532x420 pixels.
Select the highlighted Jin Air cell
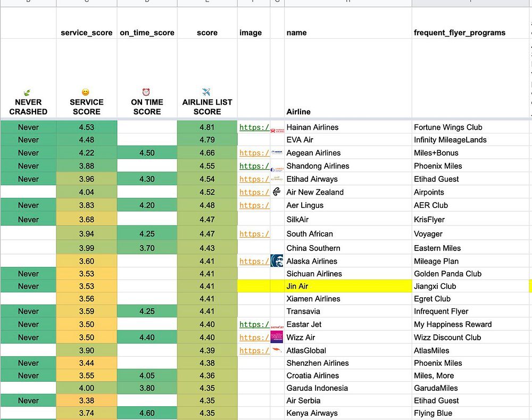click(x=348, y=286)
